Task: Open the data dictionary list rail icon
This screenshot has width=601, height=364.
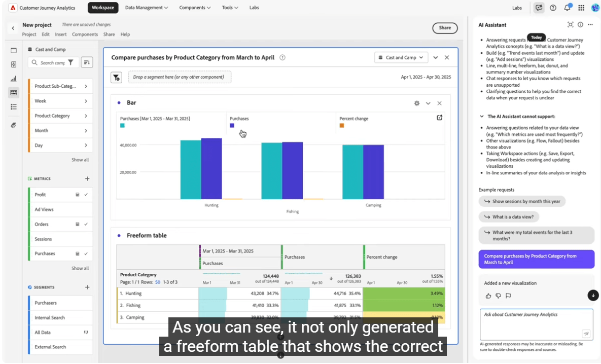Action: tap(13, 107)
